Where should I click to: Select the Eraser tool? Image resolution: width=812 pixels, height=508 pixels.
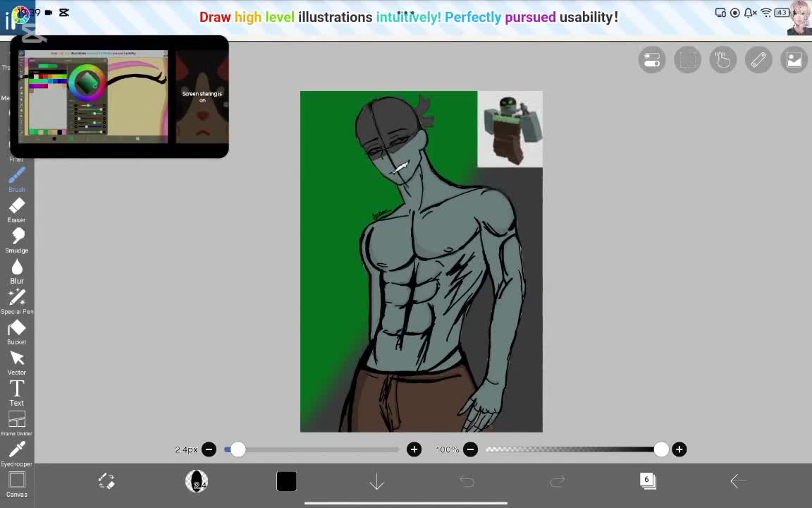[x=17, y=210]
